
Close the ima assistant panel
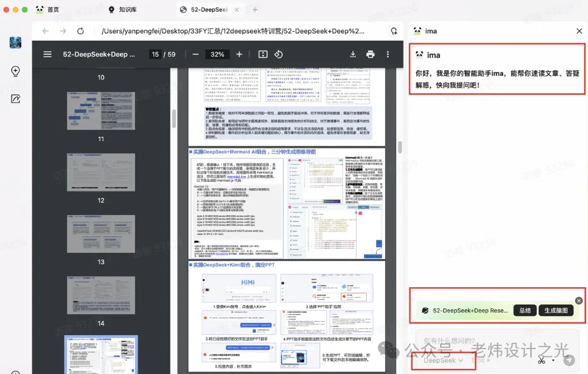point(579,31)
